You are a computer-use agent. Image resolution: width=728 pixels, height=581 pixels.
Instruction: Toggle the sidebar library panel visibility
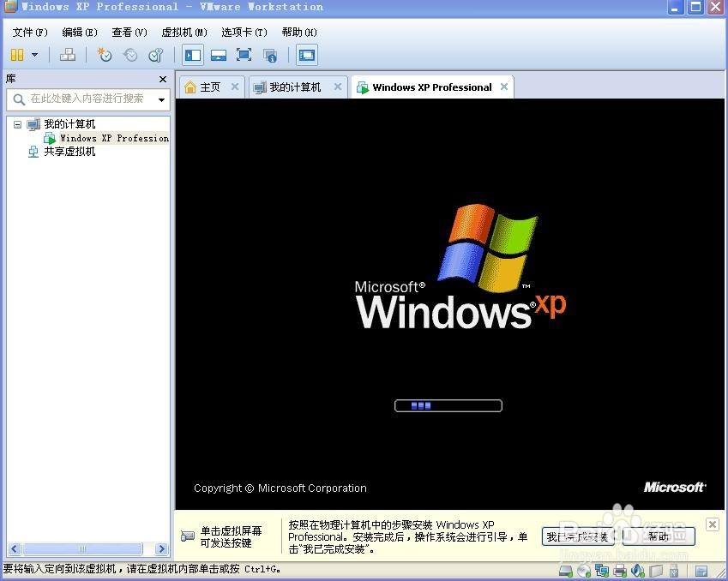pos(193,54)
